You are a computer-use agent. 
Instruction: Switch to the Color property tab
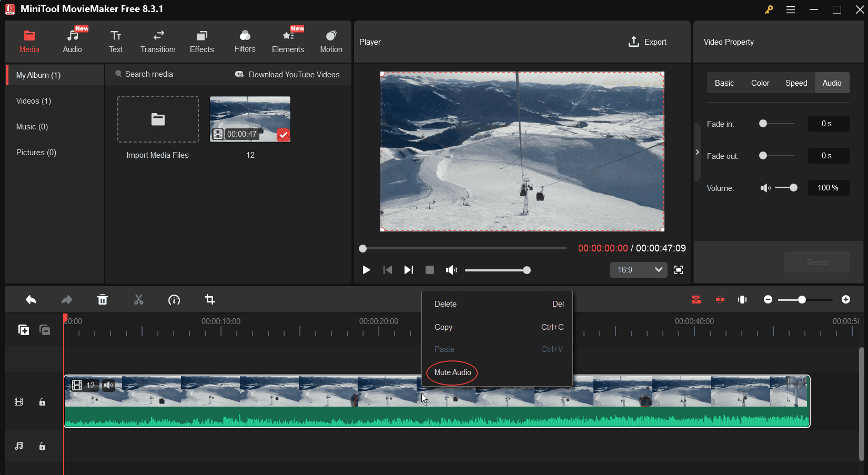[760, 83]
